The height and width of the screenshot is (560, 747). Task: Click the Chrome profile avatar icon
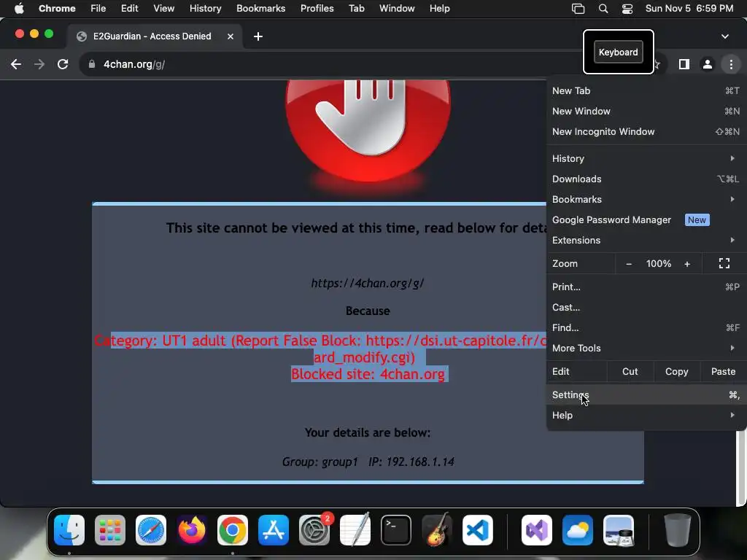tap(707, 64)
